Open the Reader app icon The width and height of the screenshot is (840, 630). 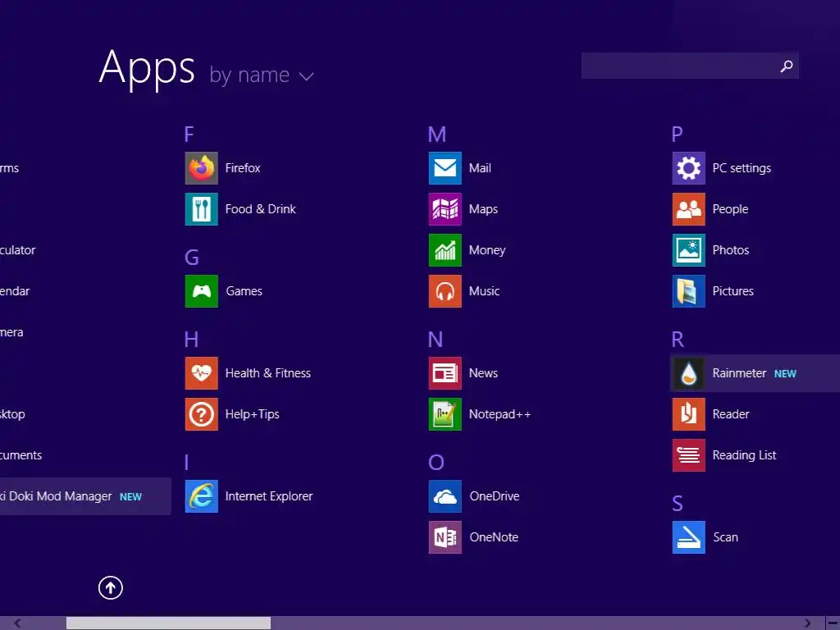[689, 414]
